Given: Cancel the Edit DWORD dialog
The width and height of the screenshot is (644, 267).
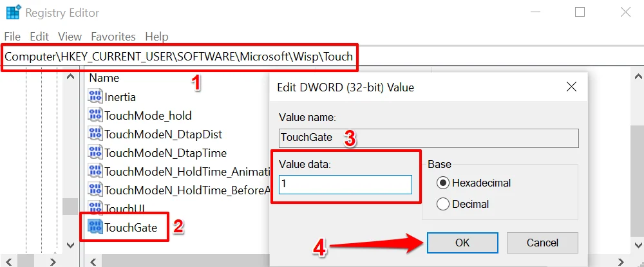Looking at the screenshot, I should [x=542, y=243].
